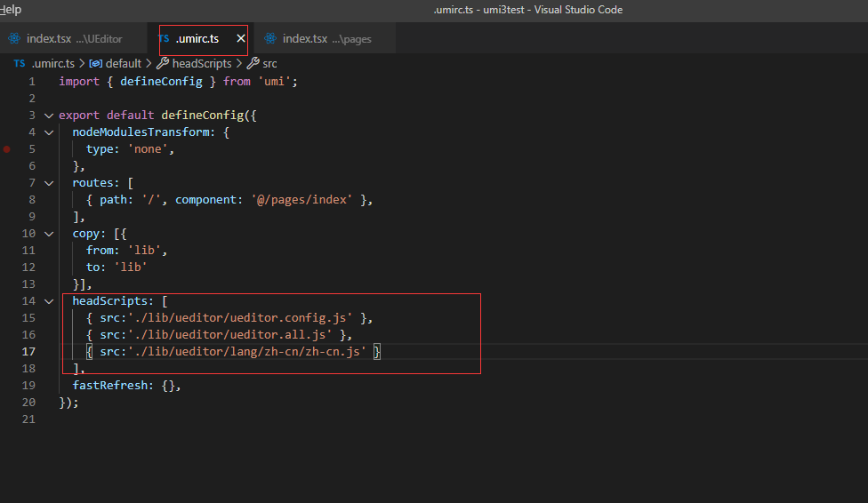Click wrench icon beside headScripts breadcrumb
The width and height of the screenshot is (868, 503).
(x=163, y=64)
